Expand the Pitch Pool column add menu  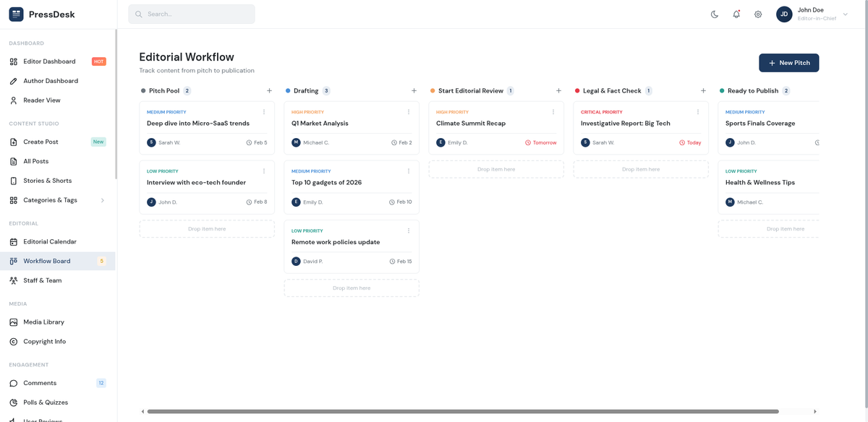tap(269, 90)
